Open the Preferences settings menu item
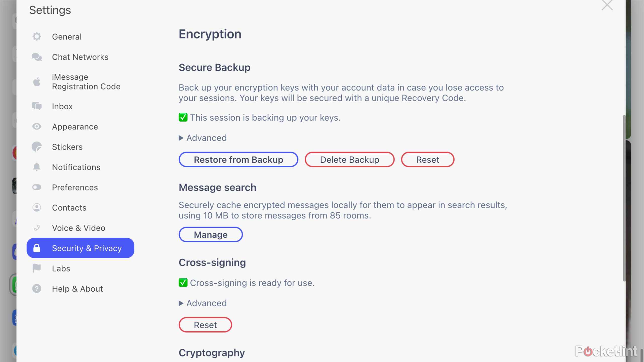 [x=75, y=187]
